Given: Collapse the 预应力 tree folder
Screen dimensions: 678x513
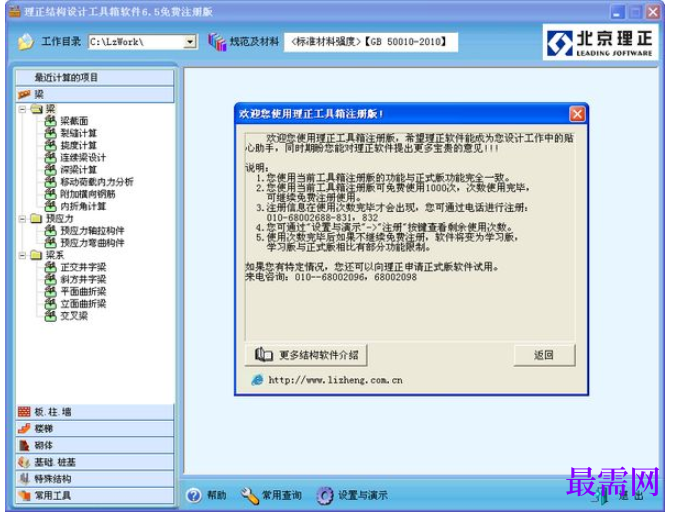Looking at the screenshot, I should point(23,218).
